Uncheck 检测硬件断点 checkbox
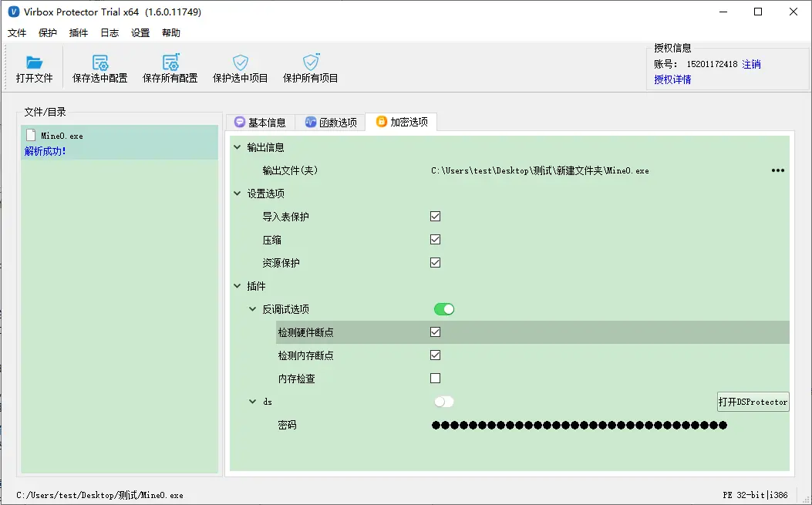This screenshot has width=812, height=505. pyautogui.click(x=436, y=332)
